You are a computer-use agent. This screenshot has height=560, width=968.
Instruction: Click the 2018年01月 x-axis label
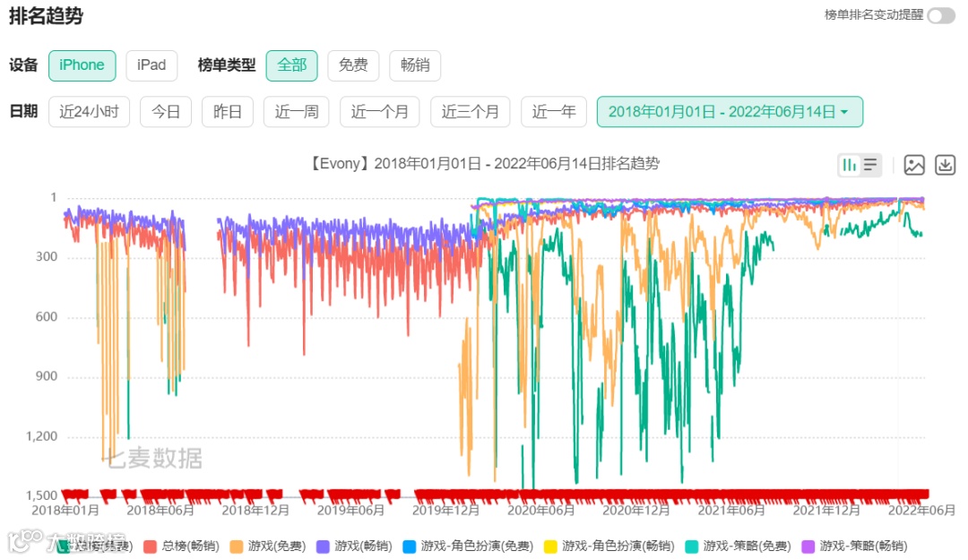point(65,511)
